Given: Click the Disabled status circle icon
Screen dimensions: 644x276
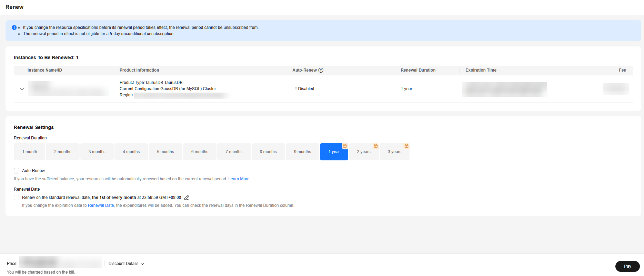Looking at the screenshot, I should click(x=296, y=88).
